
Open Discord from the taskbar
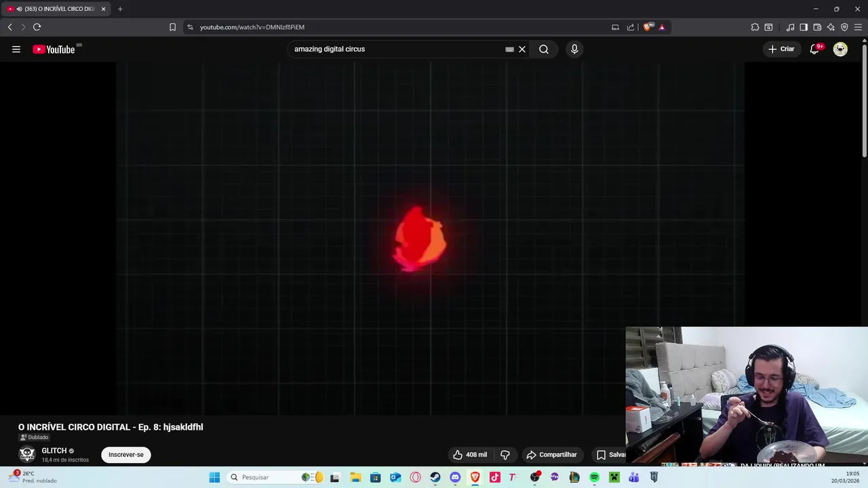point(455,477)
